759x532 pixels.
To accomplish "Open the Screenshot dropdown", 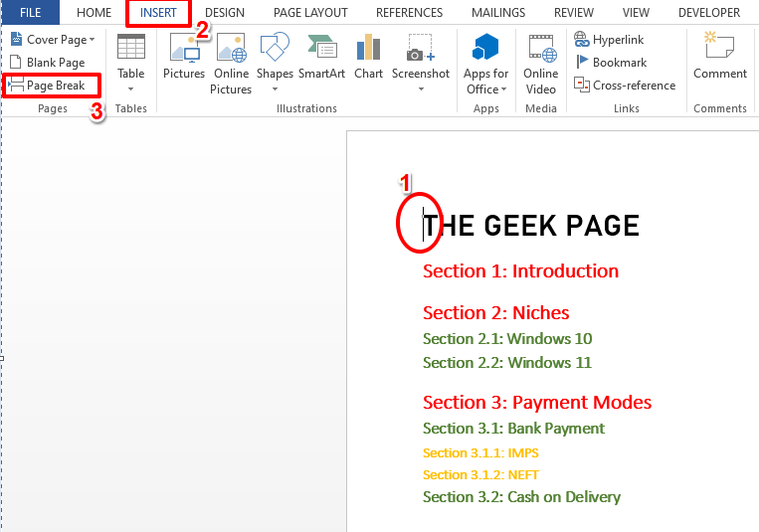I will [420, 89].
